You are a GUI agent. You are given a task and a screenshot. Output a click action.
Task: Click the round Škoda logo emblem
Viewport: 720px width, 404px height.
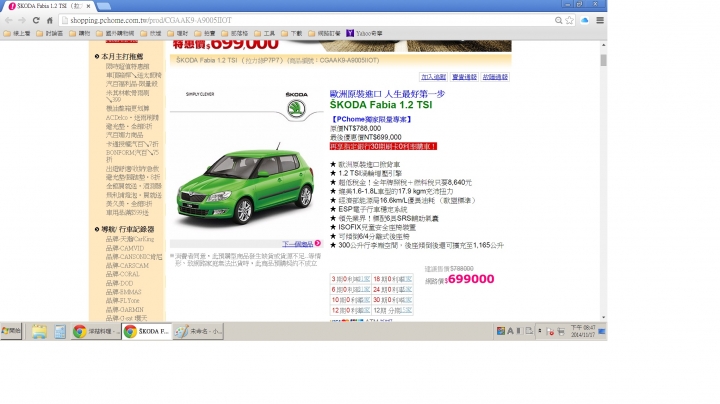(x=296, y=109)
